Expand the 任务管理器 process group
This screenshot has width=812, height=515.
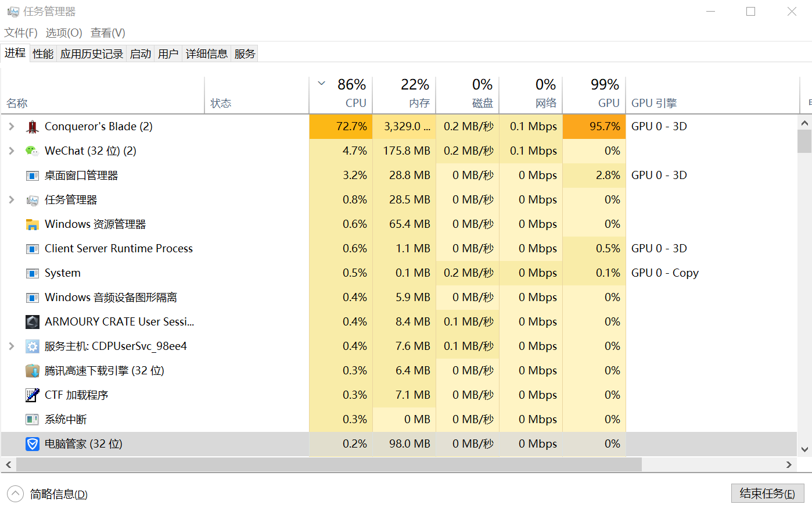(12, 200)
